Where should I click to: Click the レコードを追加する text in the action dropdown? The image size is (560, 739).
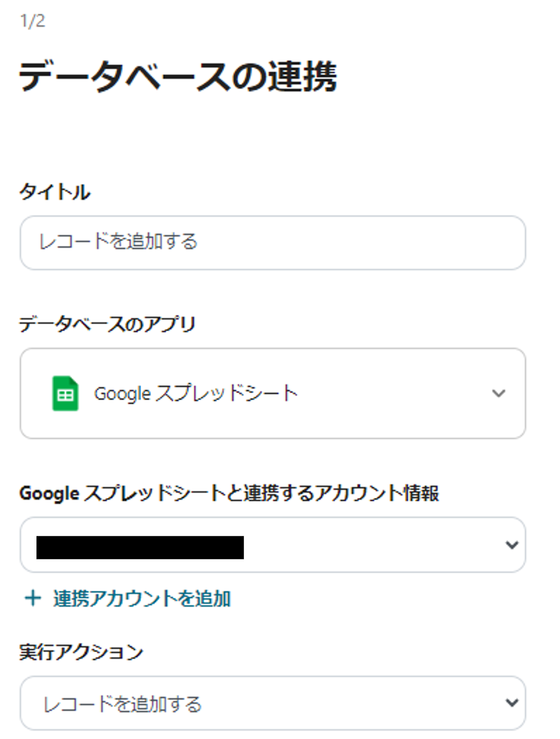pyautogui.click(x=123, y=704)
